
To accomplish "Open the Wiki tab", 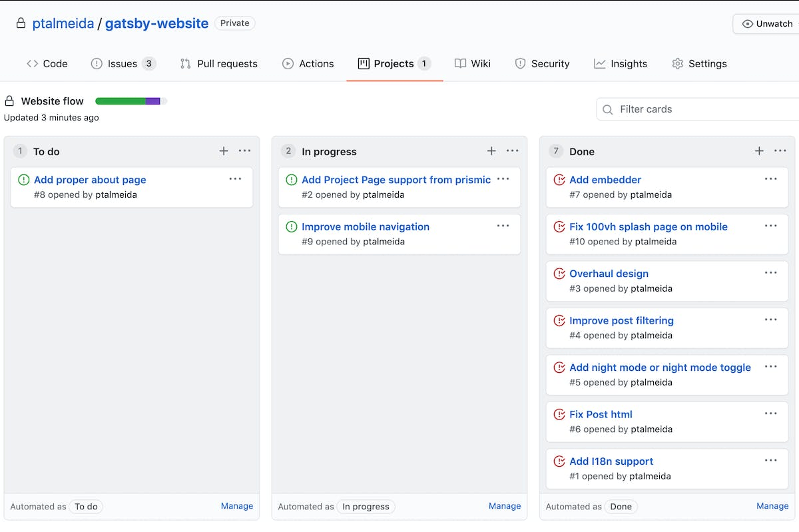I will (x=473, y=64).
